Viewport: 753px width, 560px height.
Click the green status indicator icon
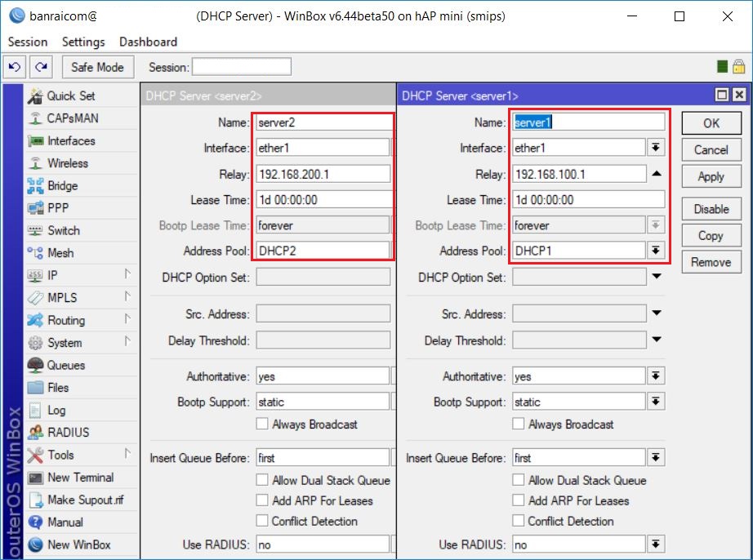[722, 67]
